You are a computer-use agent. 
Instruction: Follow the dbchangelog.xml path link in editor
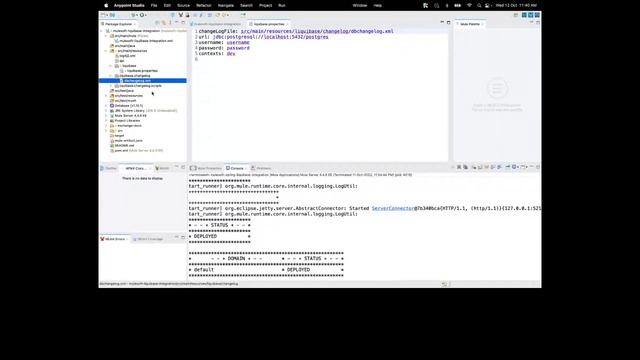317,31
